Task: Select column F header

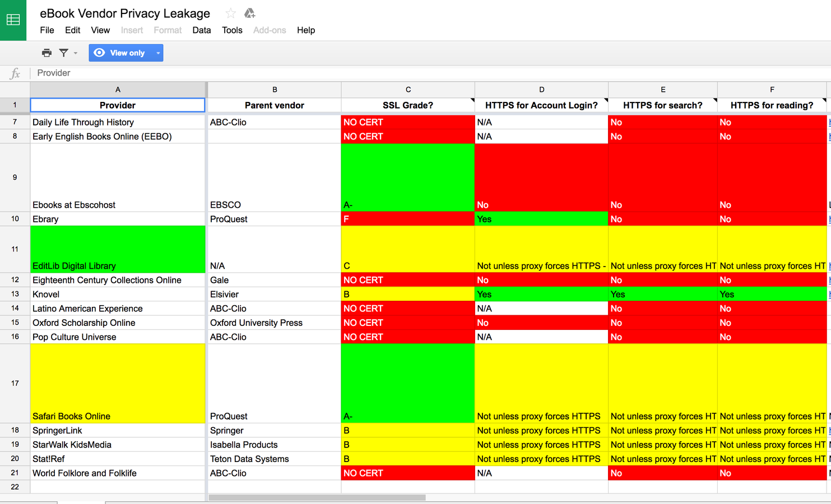Action: 772,90
